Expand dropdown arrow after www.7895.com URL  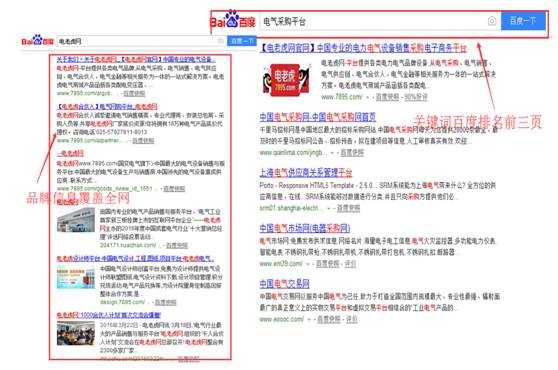[368, 97]
